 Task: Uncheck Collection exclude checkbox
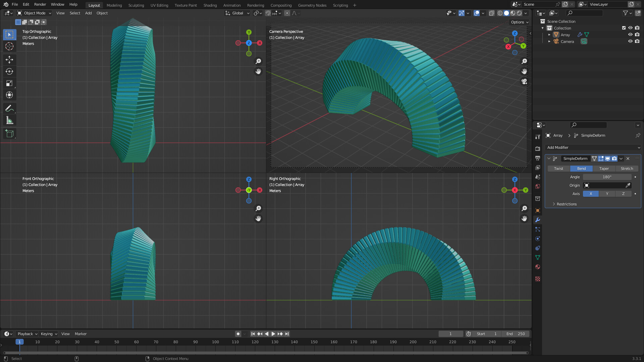point(624,28)
